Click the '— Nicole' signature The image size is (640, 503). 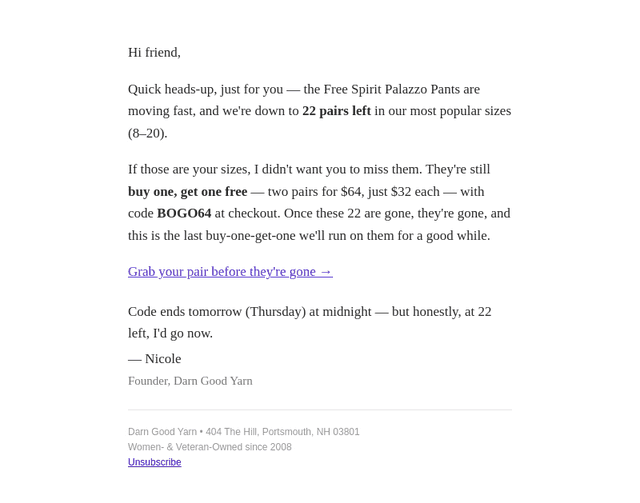154,358
